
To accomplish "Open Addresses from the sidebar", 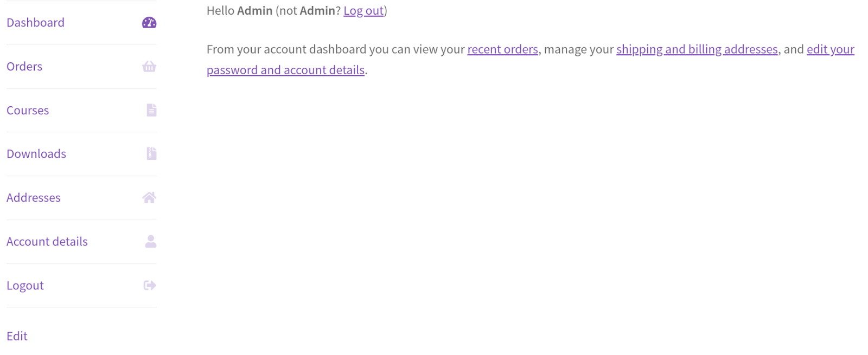I will [34, 198].
